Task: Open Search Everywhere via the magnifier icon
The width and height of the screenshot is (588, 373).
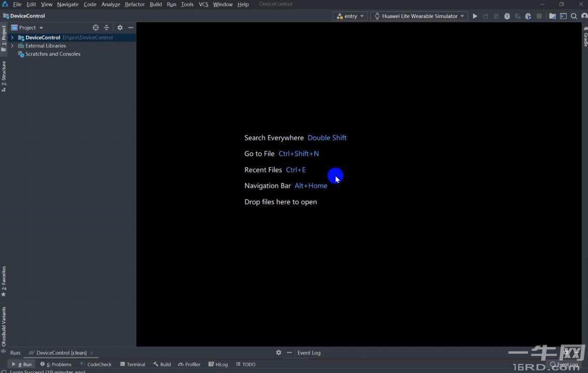Action: pos(573,16)
